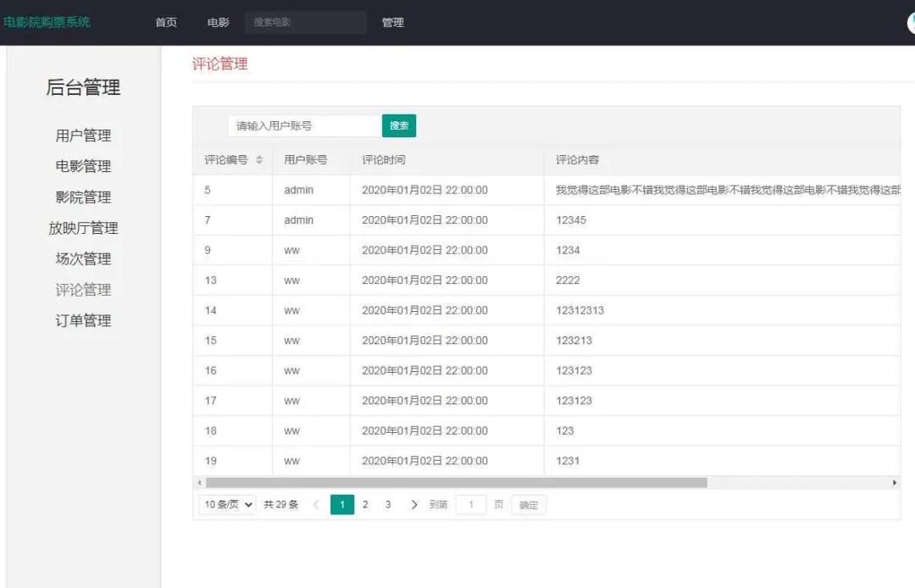The height and width of the screenshot is (588, 915).
Task: Switch to 首页 in the top navigation
Action: [166, 23]
